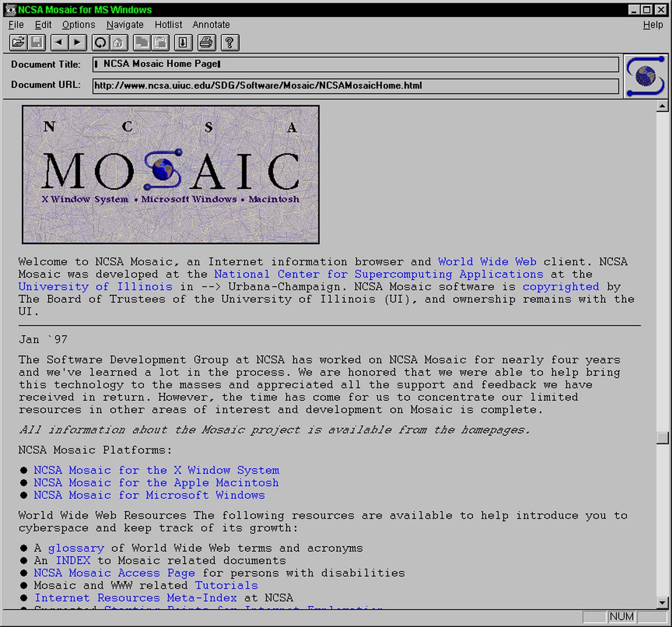Paste using the clipboard icon
Screen dimensions: 672x627
coord(160,42)
